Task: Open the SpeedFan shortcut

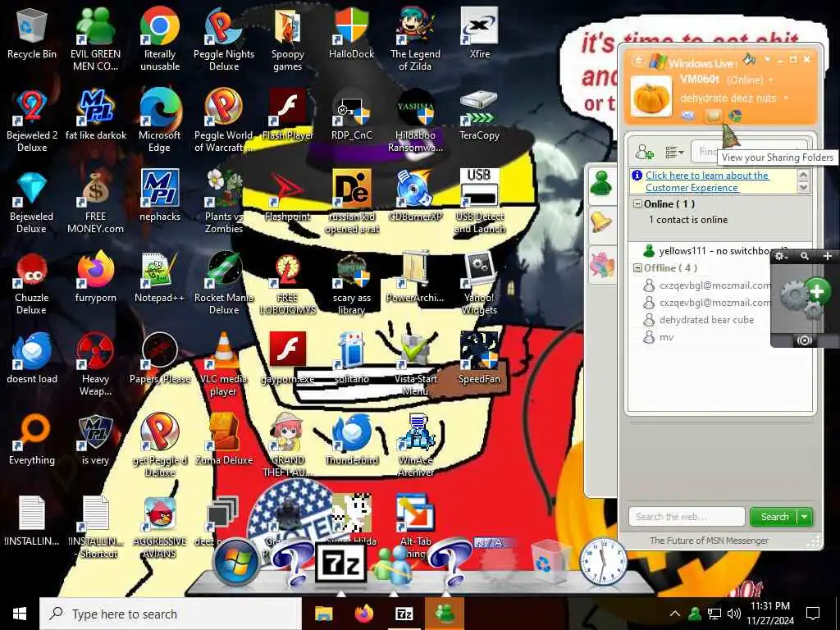Action: pyautogui.click(x=479, y=358)
